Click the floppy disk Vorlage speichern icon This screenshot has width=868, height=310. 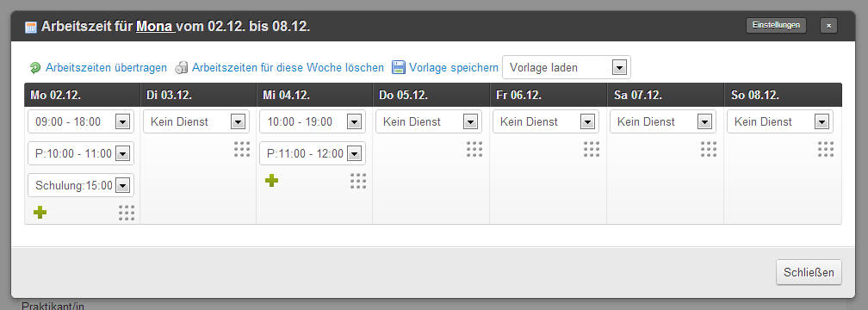[x=399, y=67]
